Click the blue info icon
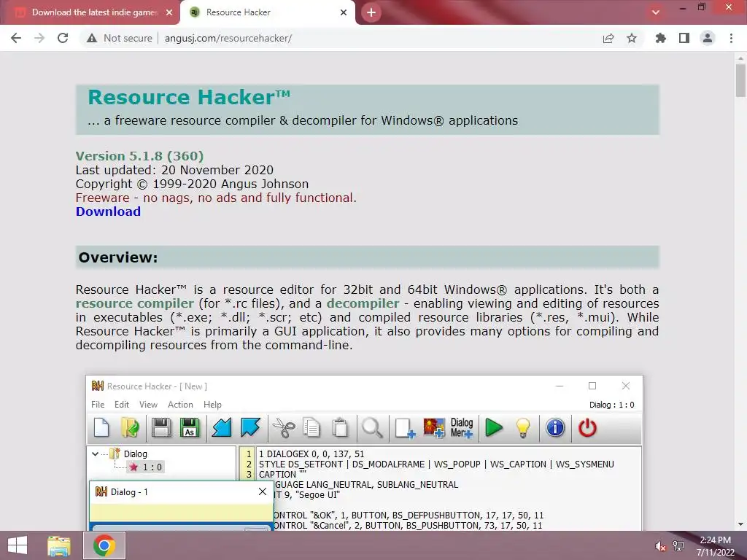 click(555, 427)
